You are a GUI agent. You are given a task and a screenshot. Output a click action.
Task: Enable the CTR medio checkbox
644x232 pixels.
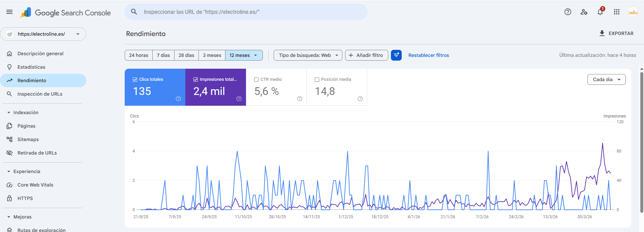[256, 79]
